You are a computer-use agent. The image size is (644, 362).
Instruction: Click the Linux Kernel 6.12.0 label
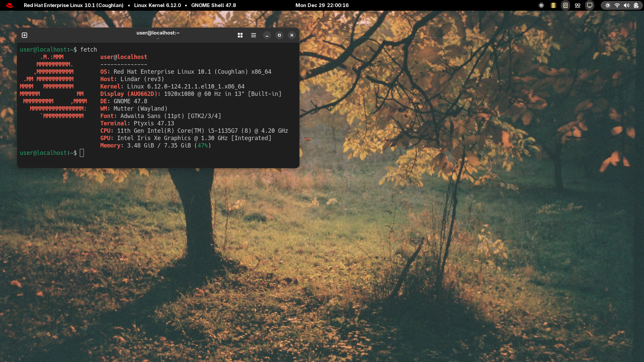click(x=157, y=5)
